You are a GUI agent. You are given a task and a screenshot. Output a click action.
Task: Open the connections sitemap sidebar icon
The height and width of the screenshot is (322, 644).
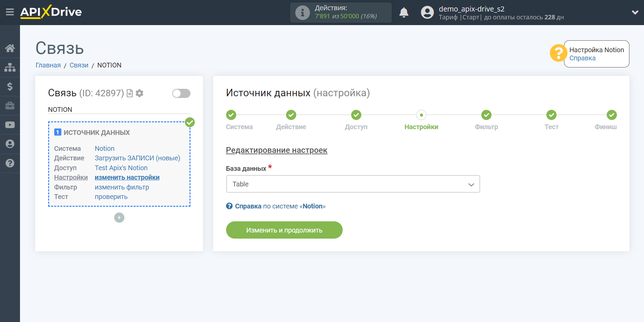pyautogui.click(x=10, y=67)
